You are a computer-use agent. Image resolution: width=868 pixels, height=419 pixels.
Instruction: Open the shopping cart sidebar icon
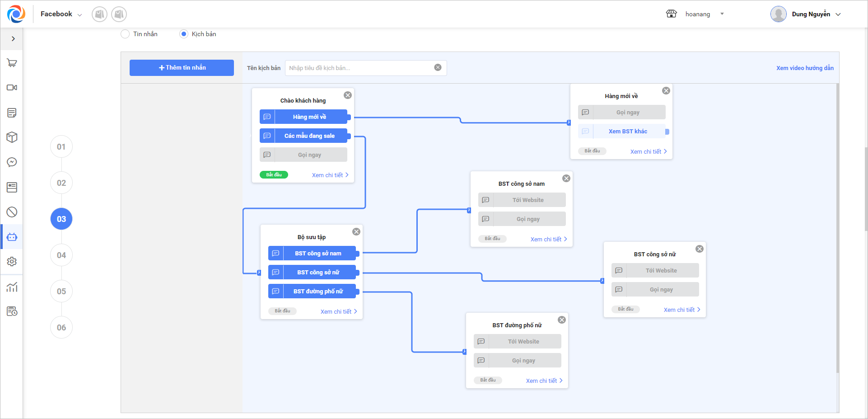pyautogui.click(x=12, y=63)
